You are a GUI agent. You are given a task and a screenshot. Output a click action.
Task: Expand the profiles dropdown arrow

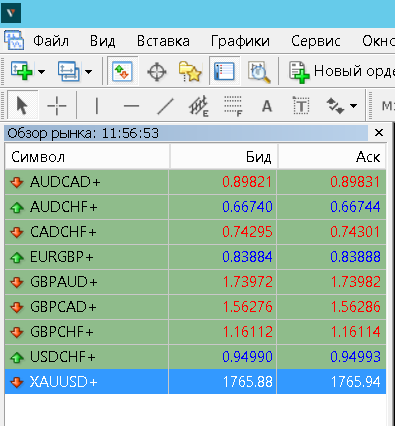88,71
